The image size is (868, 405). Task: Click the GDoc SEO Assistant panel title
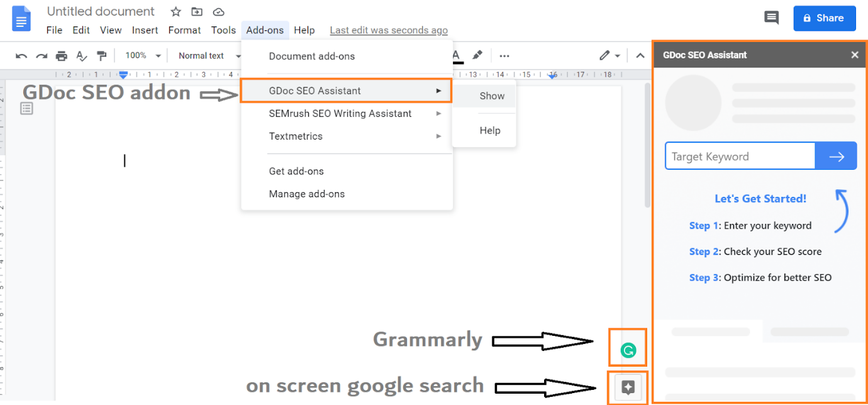click(705, 55)
